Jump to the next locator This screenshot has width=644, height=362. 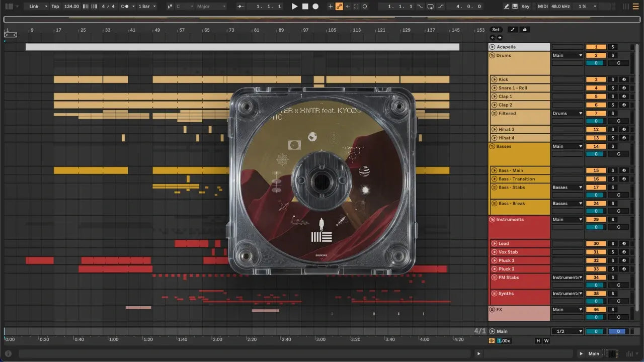(x=500, y=38)
